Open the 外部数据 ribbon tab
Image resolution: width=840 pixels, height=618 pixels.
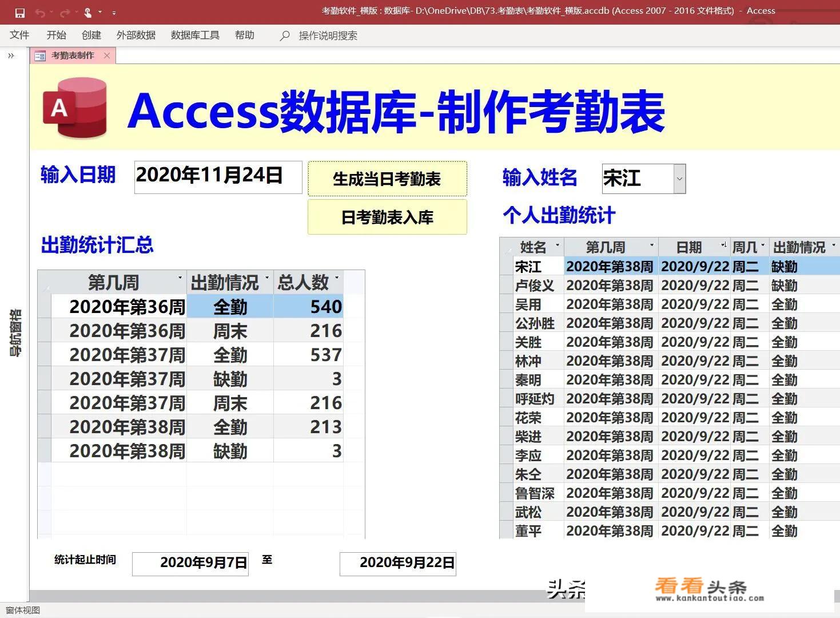point(136,35)
